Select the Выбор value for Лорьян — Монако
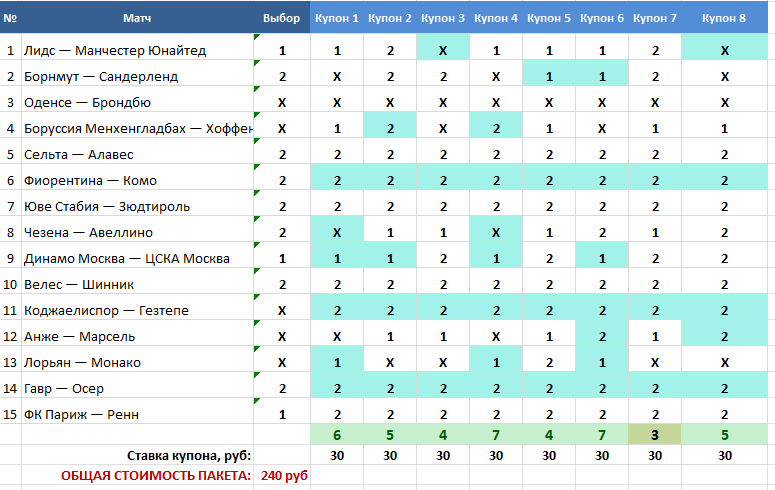The width and height of the screenshot is (775, 490). [x=282, y=362]
